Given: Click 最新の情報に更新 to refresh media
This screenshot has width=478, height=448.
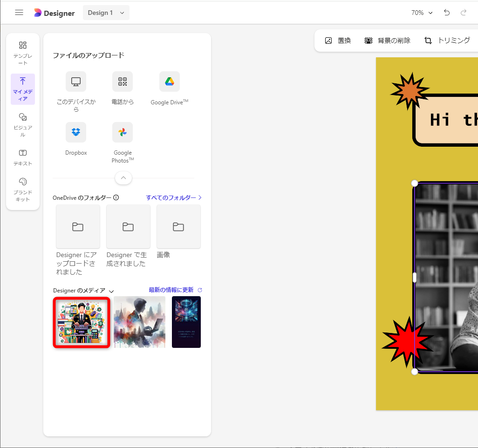Looking at the screenshot, I should click(x=172, y=290).
